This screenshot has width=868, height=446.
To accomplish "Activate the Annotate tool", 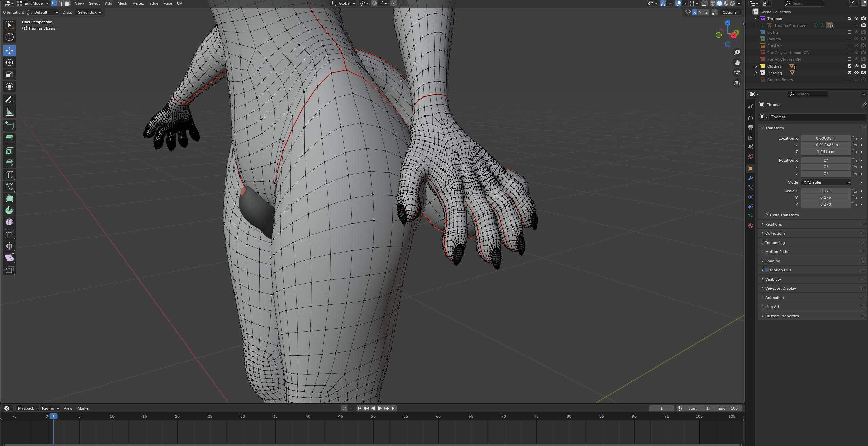I will (10, 100).
